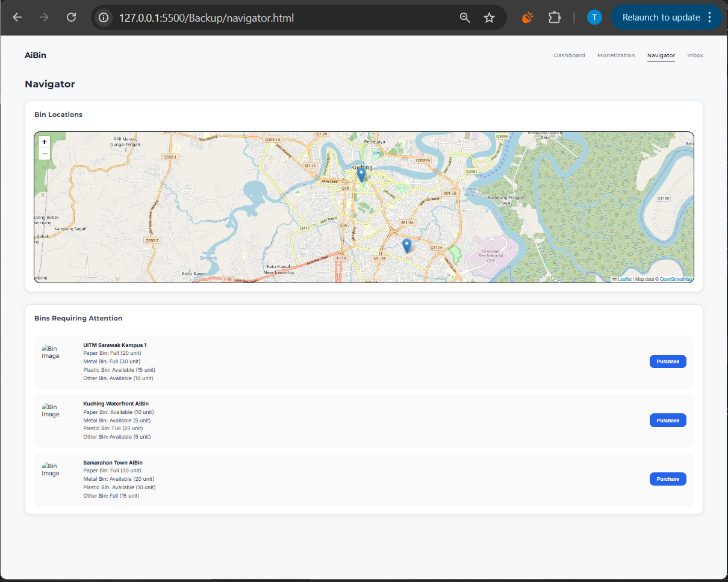Screen dimensions: 728x582
Task: Click 'Metal Bin: Full (30 unit)' text
Action: coord(112,361)
